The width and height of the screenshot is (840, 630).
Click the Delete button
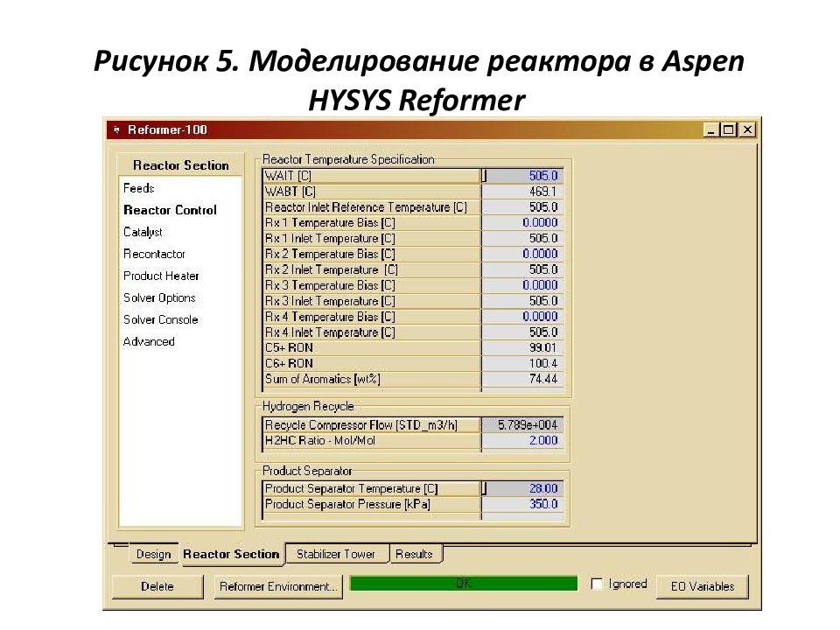click(157, 586)
